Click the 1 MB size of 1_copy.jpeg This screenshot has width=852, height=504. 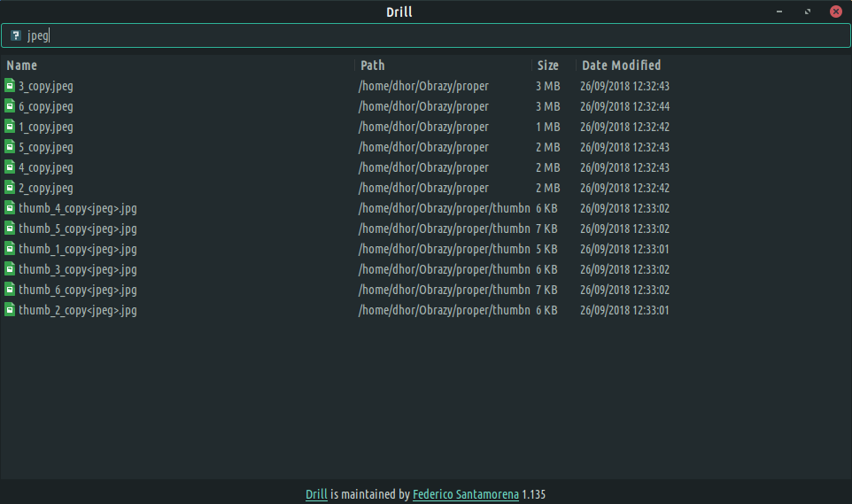[547, 127]
